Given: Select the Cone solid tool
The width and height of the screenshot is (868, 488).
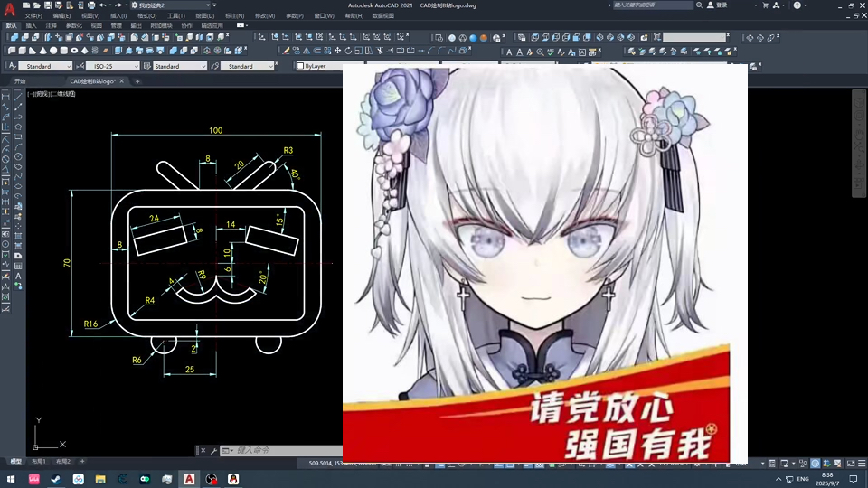Looking at the screenshot, I should (42, 51).
